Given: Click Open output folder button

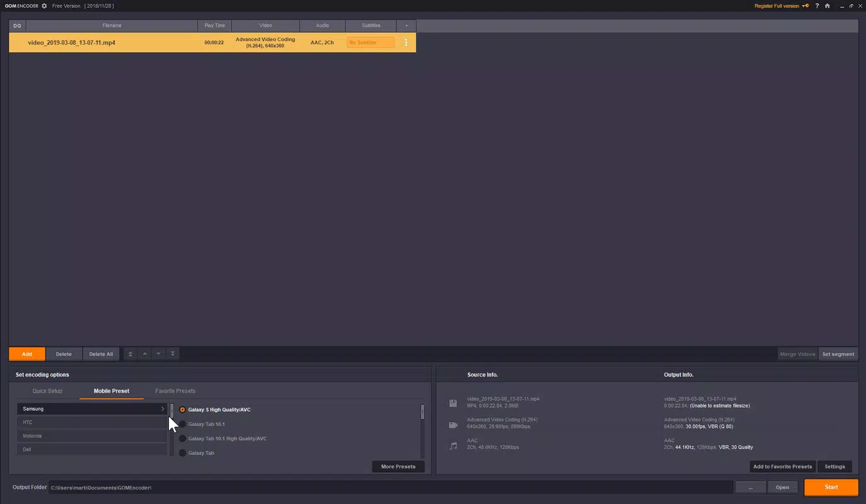Looking at the screenshot, I should [x=782, y=487].
